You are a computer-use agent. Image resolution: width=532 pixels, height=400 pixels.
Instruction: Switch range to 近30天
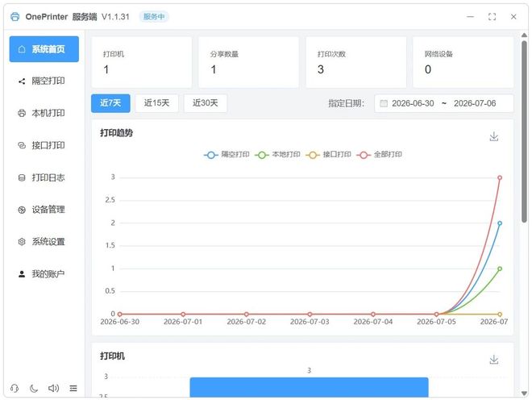pos(206,103)
